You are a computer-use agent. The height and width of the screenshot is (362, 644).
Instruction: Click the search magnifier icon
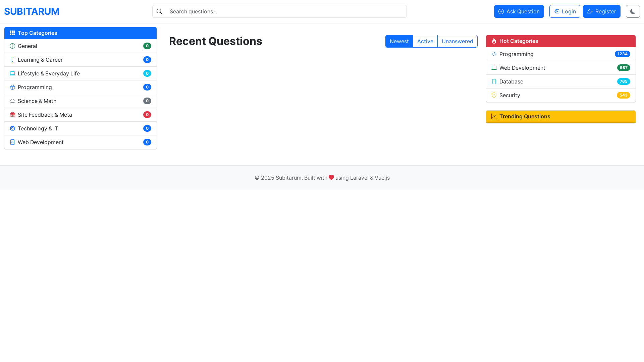tap(159, 11)
